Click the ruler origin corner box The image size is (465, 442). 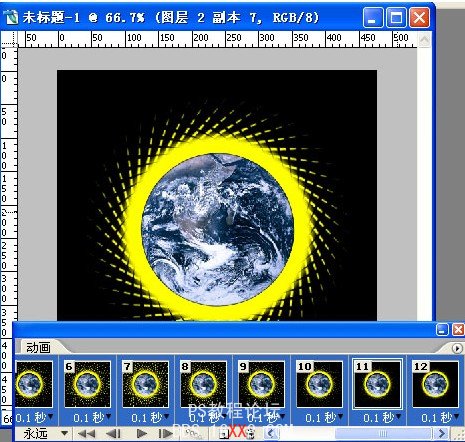click(x=9, y=39)
